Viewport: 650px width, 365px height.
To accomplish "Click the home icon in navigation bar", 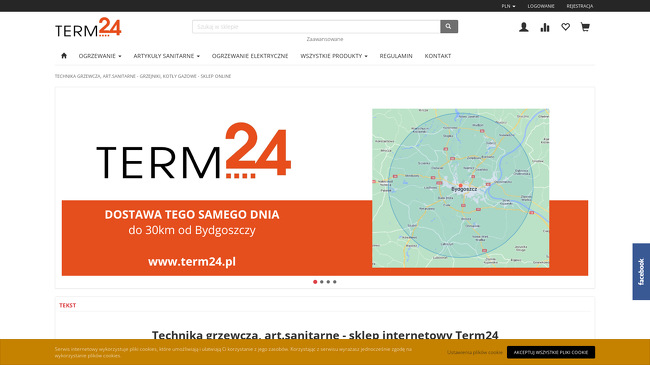I will [64, 56].
